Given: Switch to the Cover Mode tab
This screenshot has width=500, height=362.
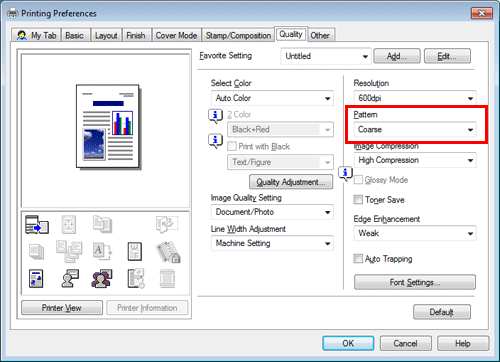Looking at the screenshot, I should coord(176,35).
